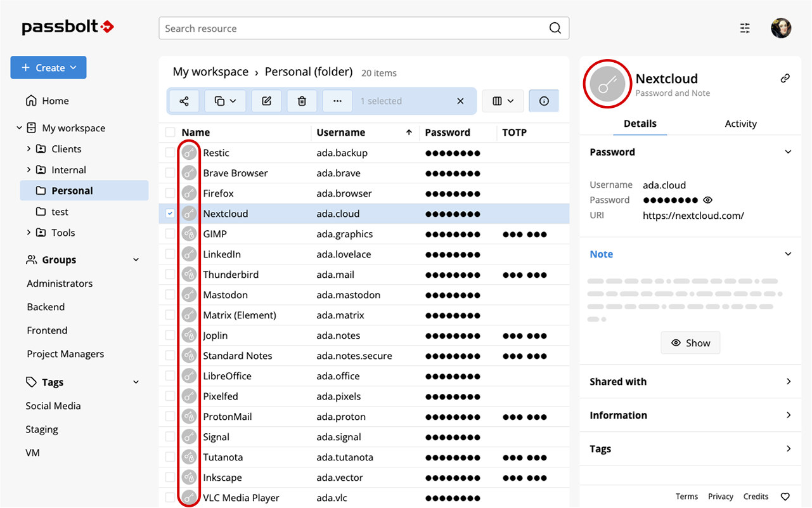Image resolution: width=812 pixels, height=508 pixels.
Task: Open the columns view dropdown
Action: pos(503,101)
